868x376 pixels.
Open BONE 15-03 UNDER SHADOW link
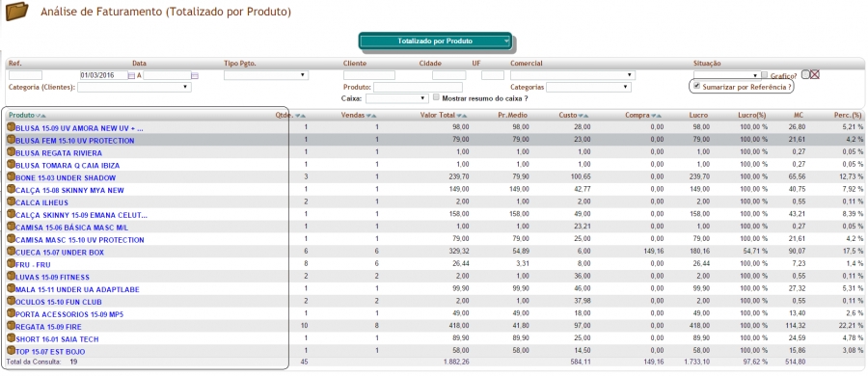coord(66,177)
